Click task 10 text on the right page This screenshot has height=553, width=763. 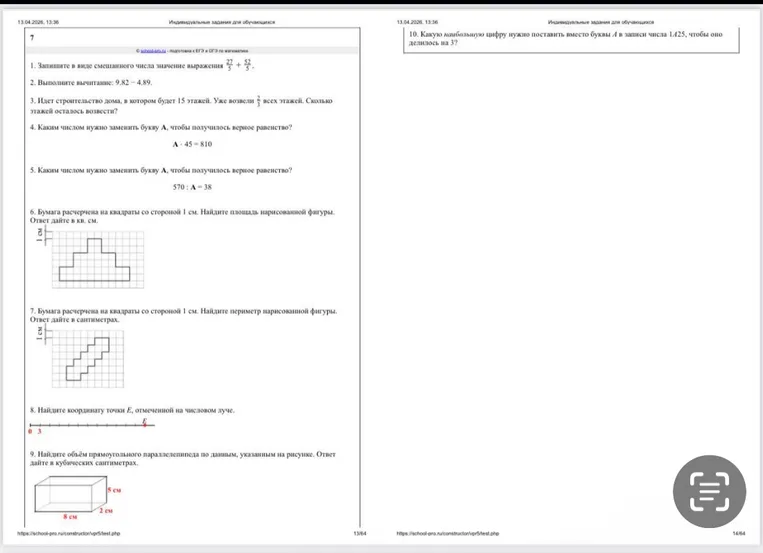565,38
